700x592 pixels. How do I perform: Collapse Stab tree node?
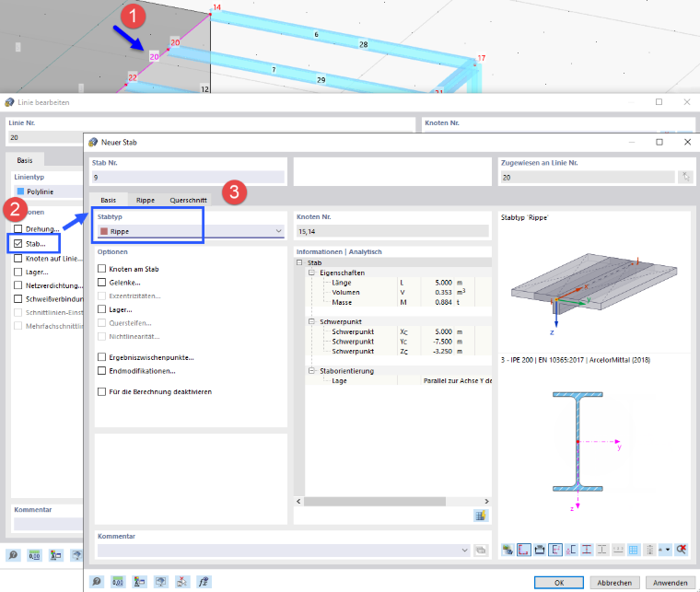coord(299,262)
